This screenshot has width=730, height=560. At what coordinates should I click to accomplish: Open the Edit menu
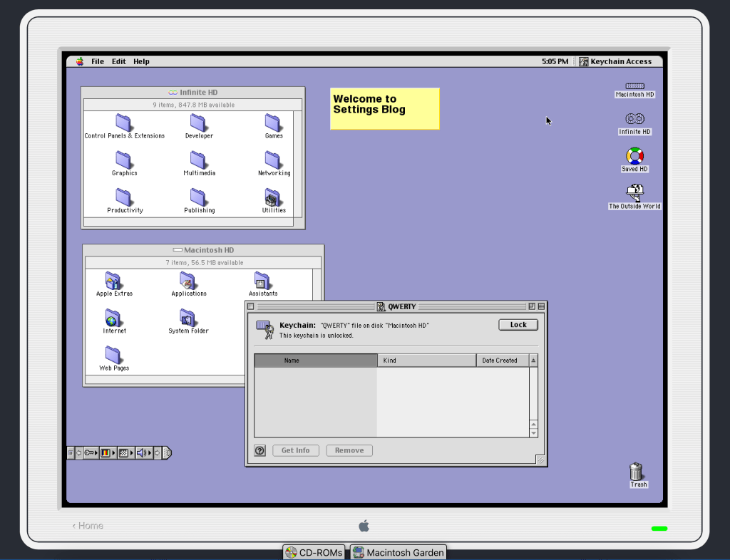point(118,62)
